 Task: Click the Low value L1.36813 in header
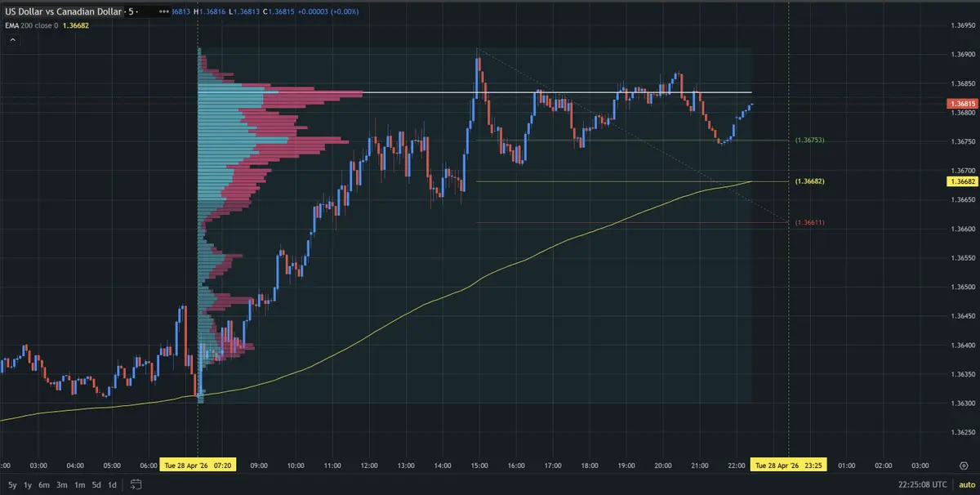pos(243,12)
